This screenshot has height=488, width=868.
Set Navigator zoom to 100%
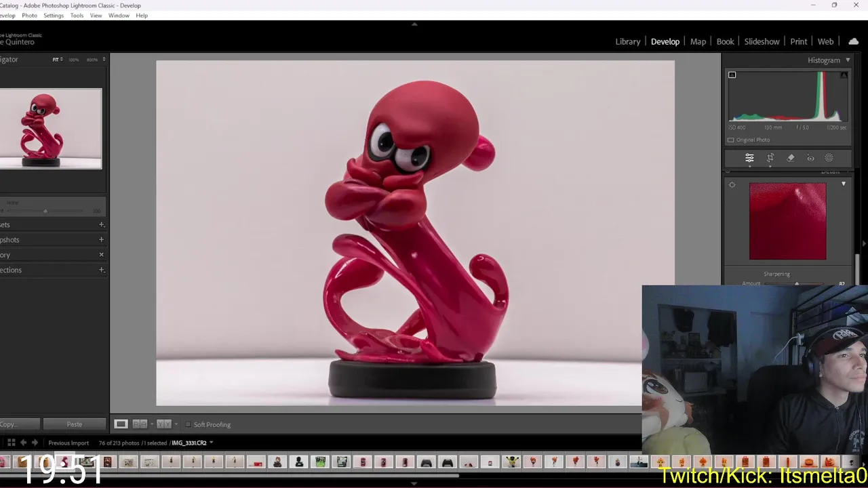click(x=74, y=60)
